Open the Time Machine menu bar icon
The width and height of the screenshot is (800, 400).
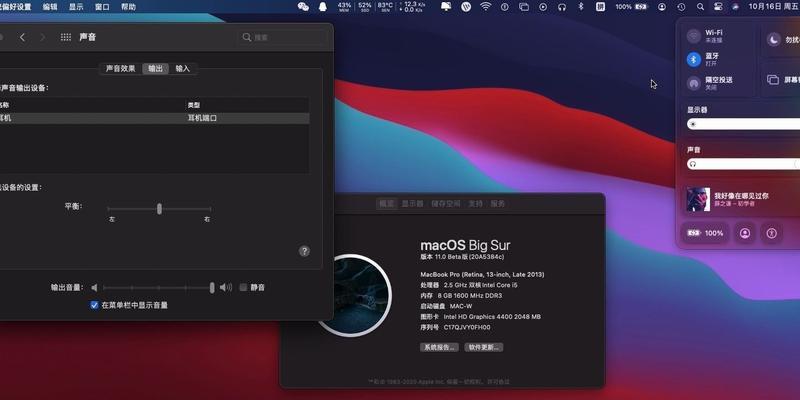pyautogui.click(x=681, y=7)
